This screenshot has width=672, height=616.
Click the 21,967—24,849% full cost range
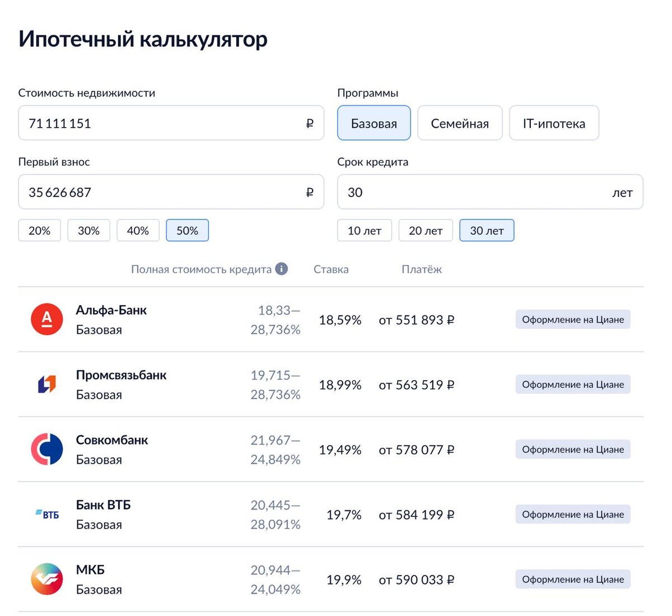[276, 450]
